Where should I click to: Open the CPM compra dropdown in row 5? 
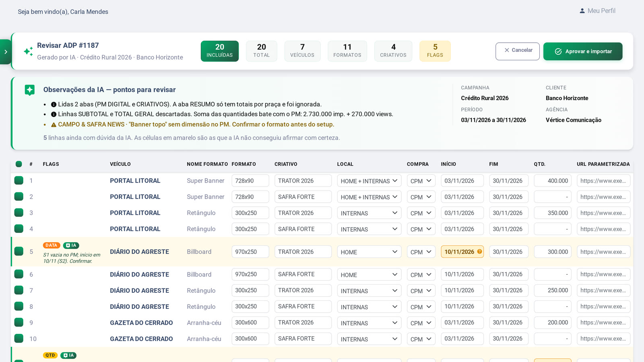click(421, 252)
